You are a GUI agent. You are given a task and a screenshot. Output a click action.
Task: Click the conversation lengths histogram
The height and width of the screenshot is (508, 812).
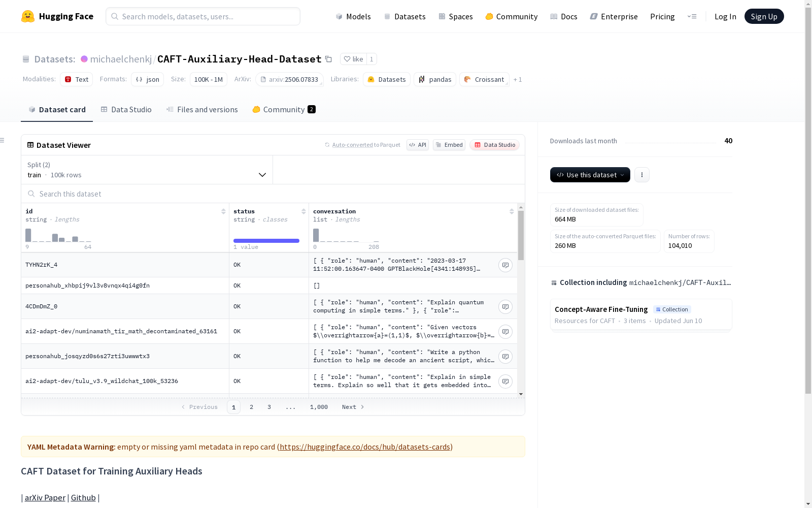tap(346, 235)
